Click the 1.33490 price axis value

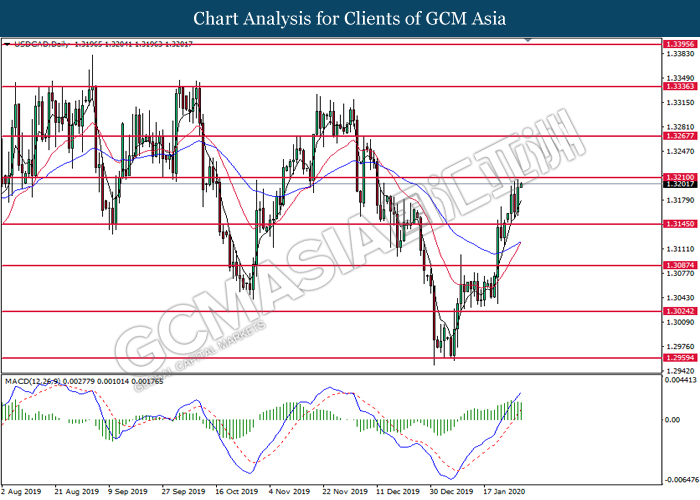pos(680,79)
